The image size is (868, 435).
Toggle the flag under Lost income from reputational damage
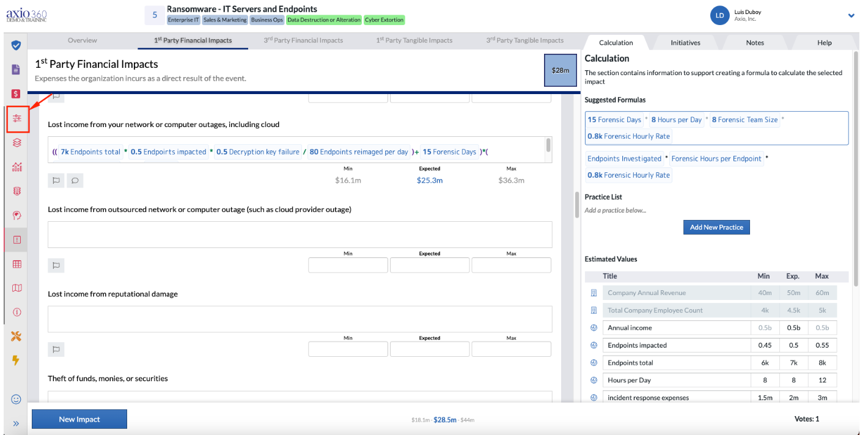[x=56, y=349]
